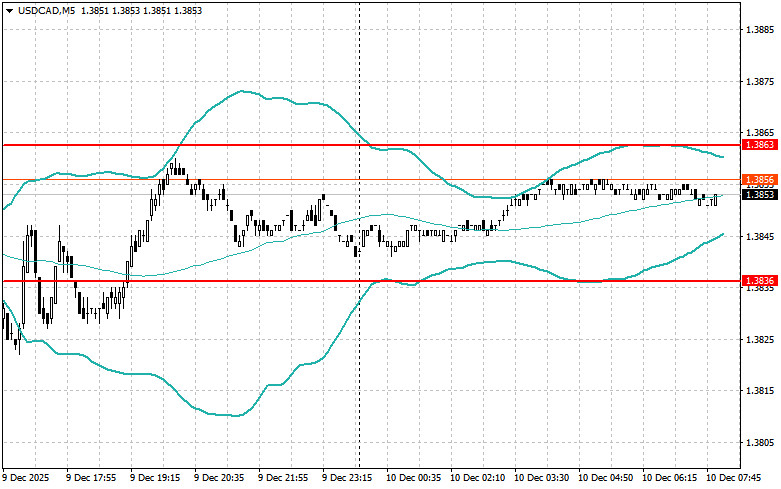Pick the orange 1.3856 price level label
This screenshot has height=489, width=781.
tap(760, 179)
